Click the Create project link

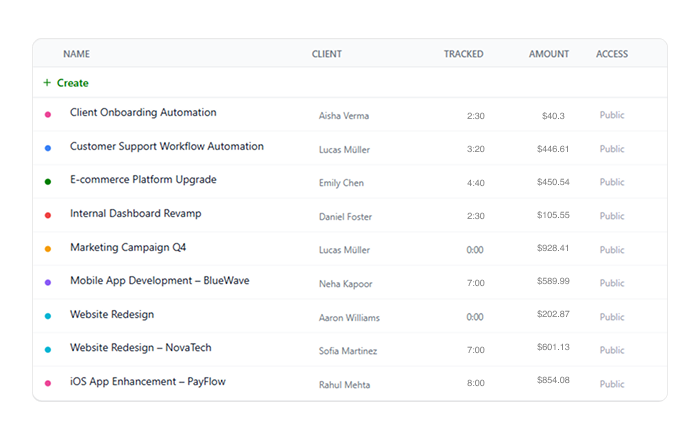pyautogui.click(x=72, y=83)
